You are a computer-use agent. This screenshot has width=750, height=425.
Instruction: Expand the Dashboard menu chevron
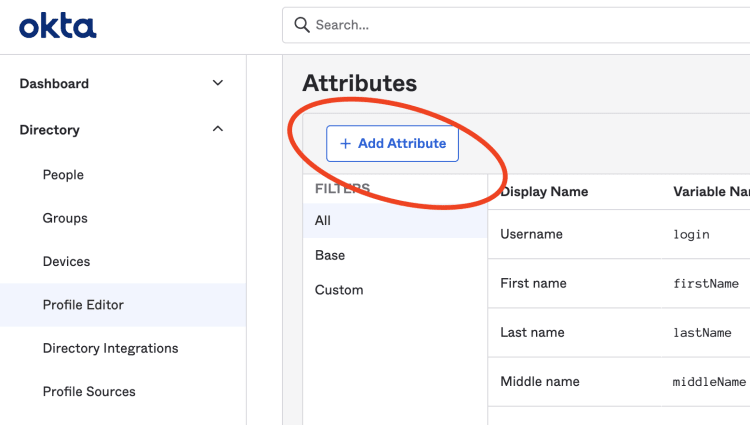pyautogui.click(x=218, y=83)
